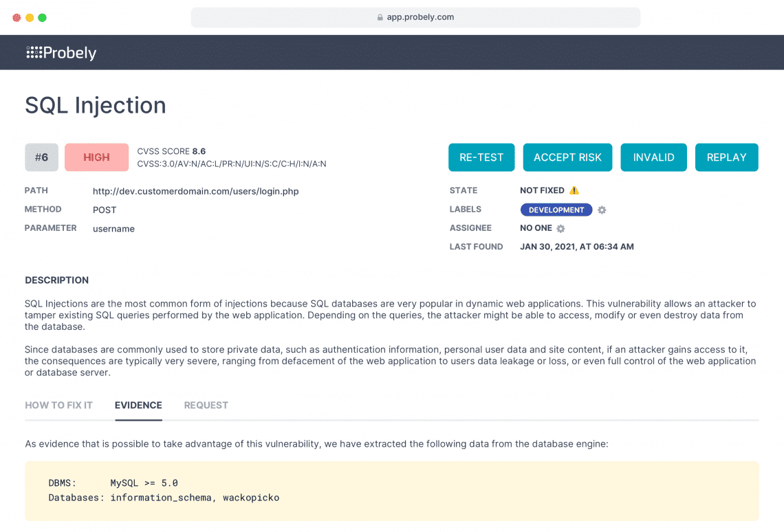Viewport: 784px width, 532px height.
Task: Mark finding as INVALID
Action: click(x=653, y=157)
